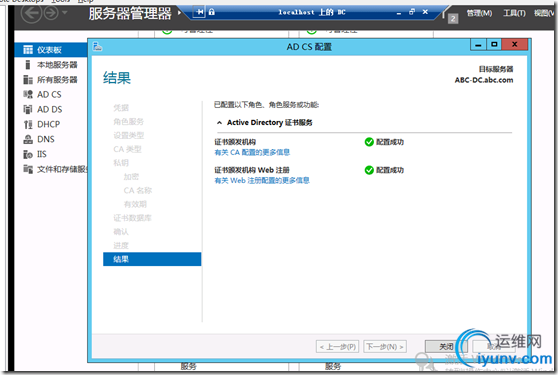Open the 视图 menu
Image resolution: width=558 pixels, height=375 pixels.
click(544, 13)
